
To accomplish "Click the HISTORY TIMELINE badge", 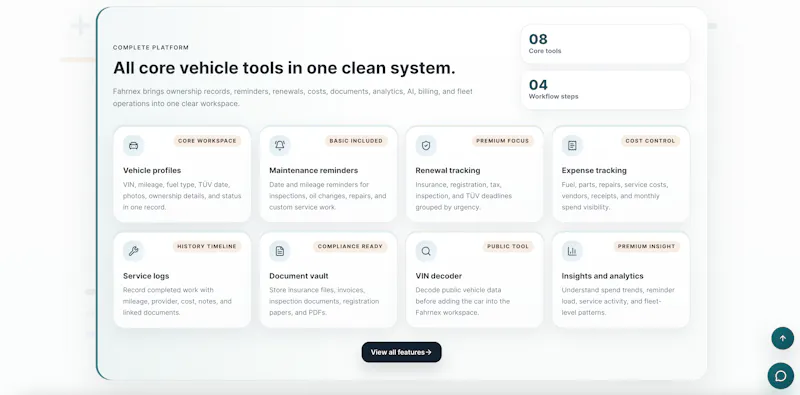I will 207,246.
